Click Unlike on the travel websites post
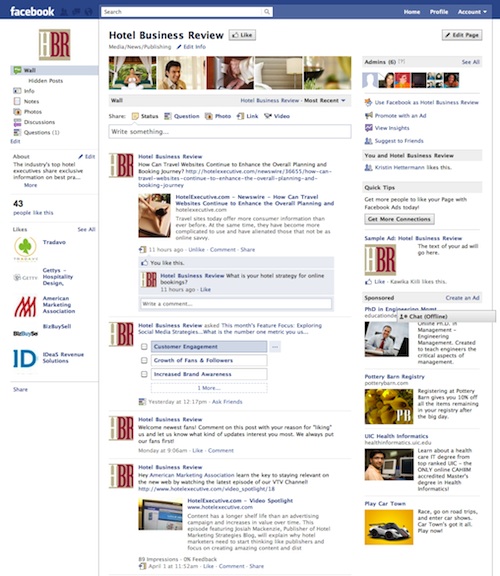The height and width of the screenshot is (576, 500). tap(197, 249)
